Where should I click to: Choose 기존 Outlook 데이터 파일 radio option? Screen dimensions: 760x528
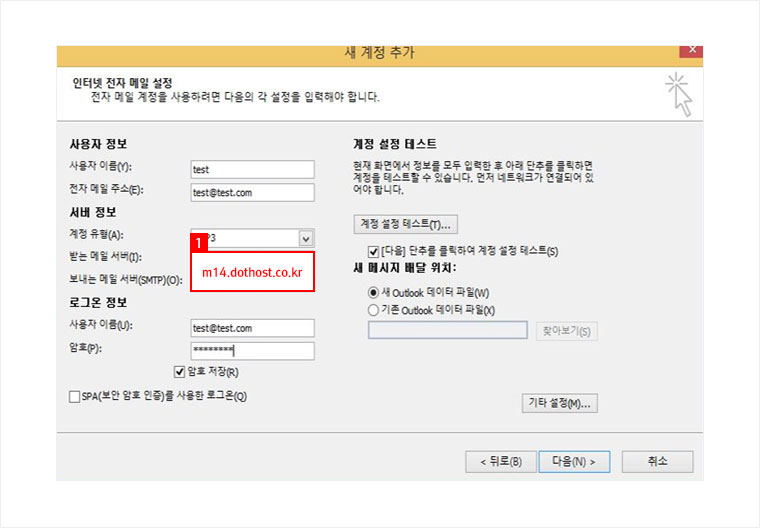[x=373, y=310]
